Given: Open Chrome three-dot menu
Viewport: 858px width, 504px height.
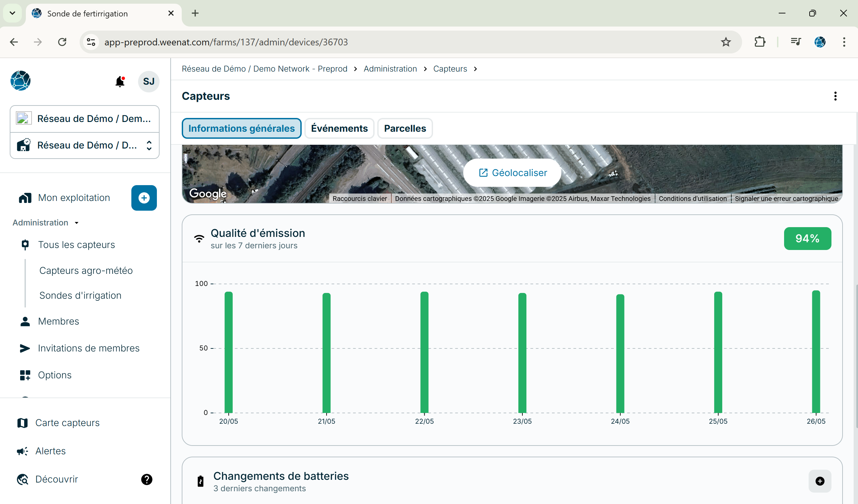Looking at the screenshot, I should click(x=844, y=42).
